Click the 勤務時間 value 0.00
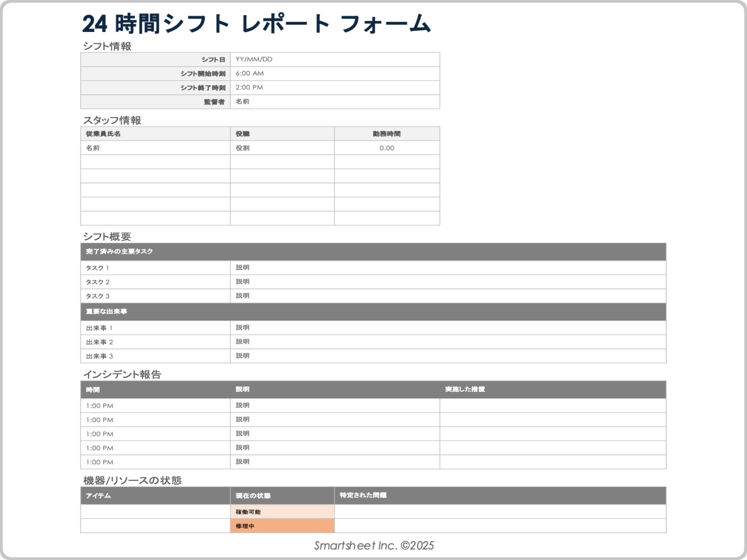The height and width of the screenshot is (560, 747). coord(386,148)
